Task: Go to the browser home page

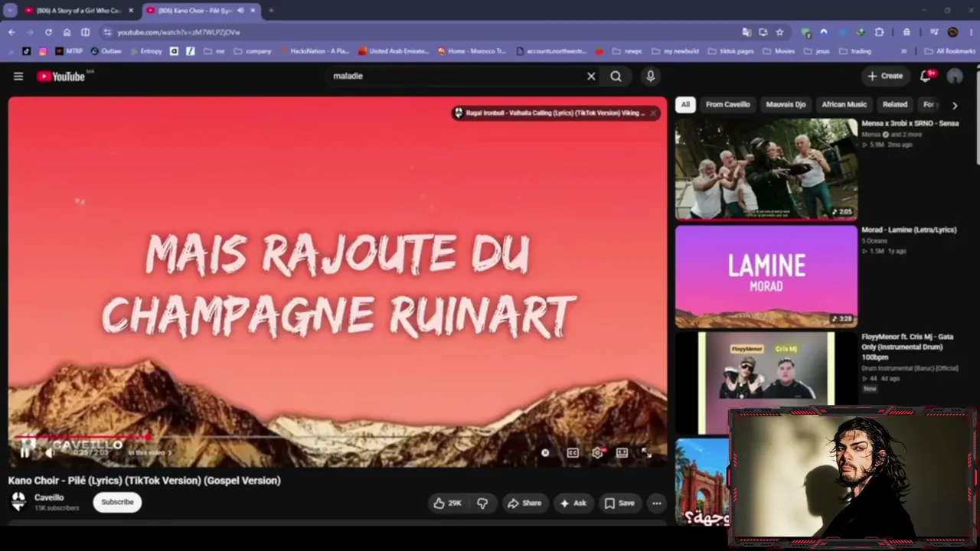Action: tap(67, 32)
